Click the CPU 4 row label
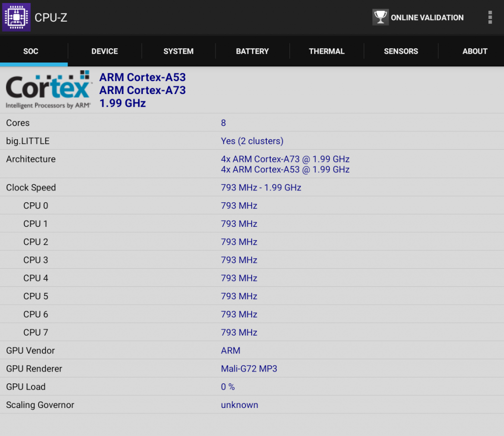 point(35,278)
